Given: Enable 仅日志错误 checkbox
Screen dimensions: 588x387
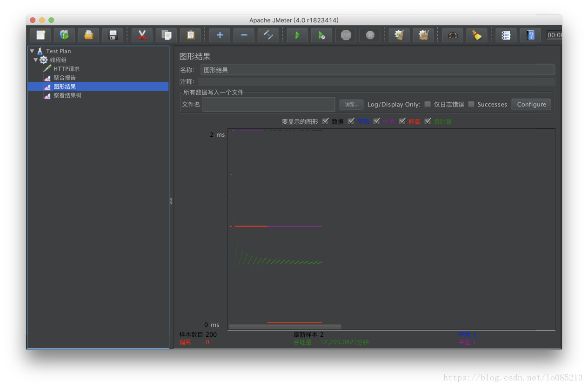Looking at the screenshot, I should click(428, 104).
